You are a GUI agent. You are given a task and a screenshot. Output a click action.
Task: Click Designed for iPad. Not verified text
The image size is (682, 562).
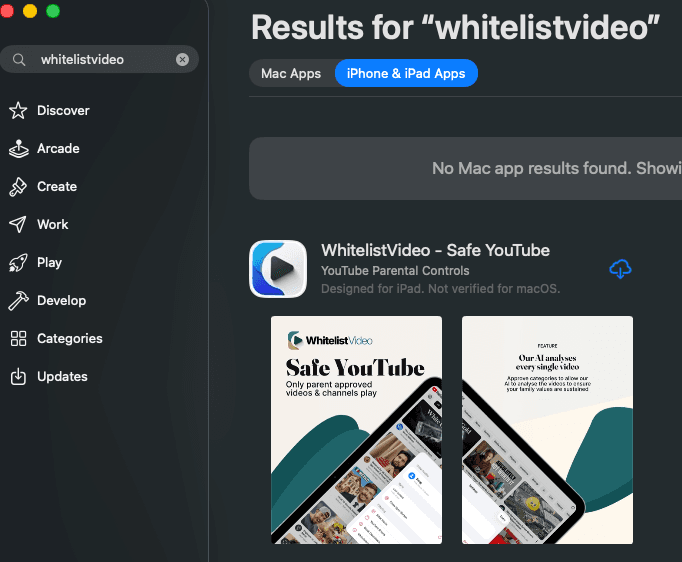coord(441,289)
